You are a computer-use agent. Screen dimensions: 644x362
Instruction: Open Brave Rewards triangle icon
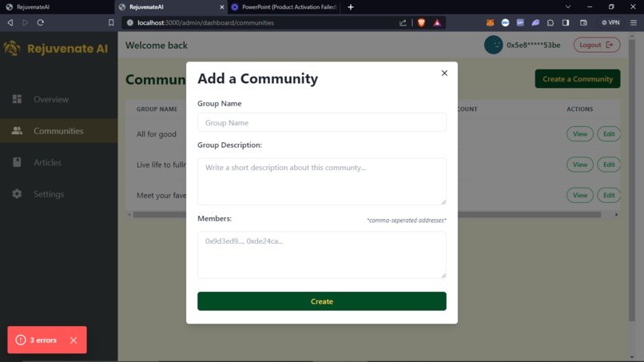(437, 22)
